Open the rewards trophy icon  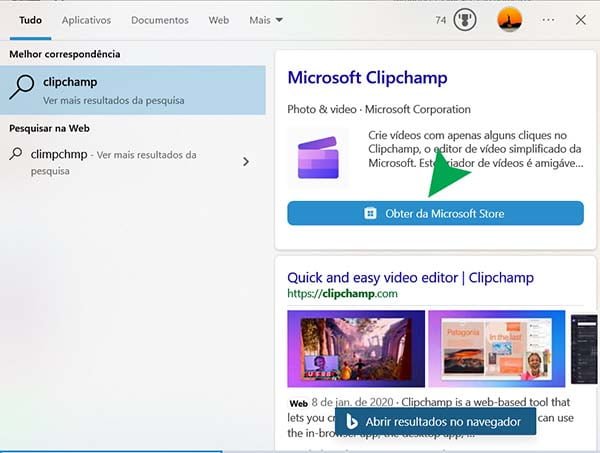point(465,20)
